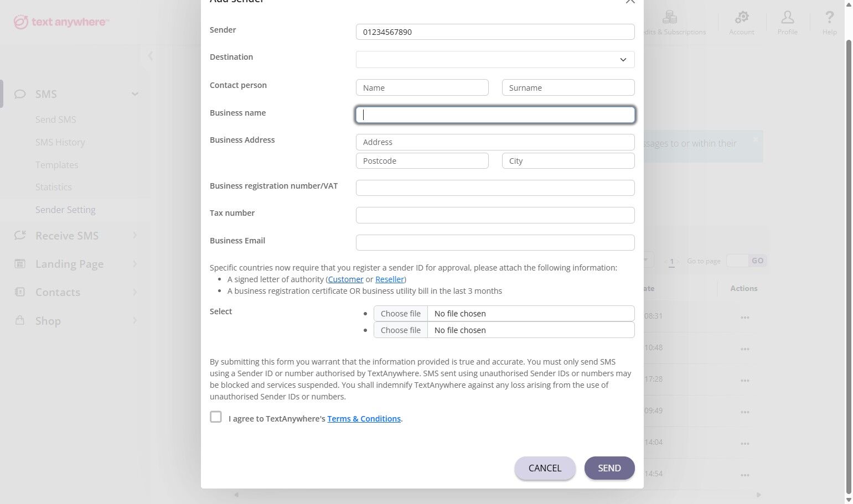Screen dimensions: 853x504
Task: Open the Profile icon in header
Action: pyautogui.click(x=787, y=18)
